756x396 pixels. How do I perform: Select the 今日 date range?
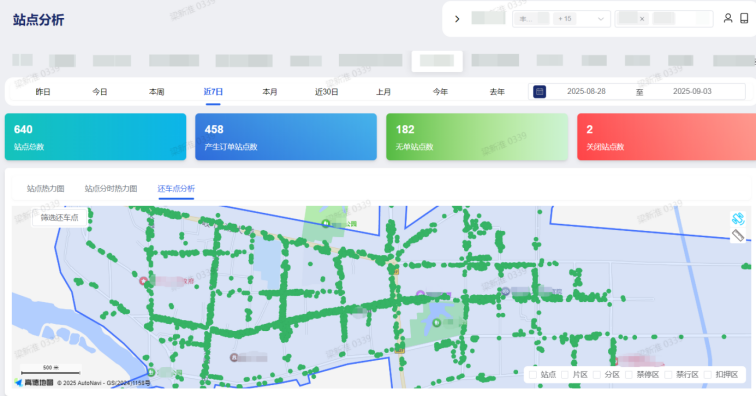click(100, 92)
